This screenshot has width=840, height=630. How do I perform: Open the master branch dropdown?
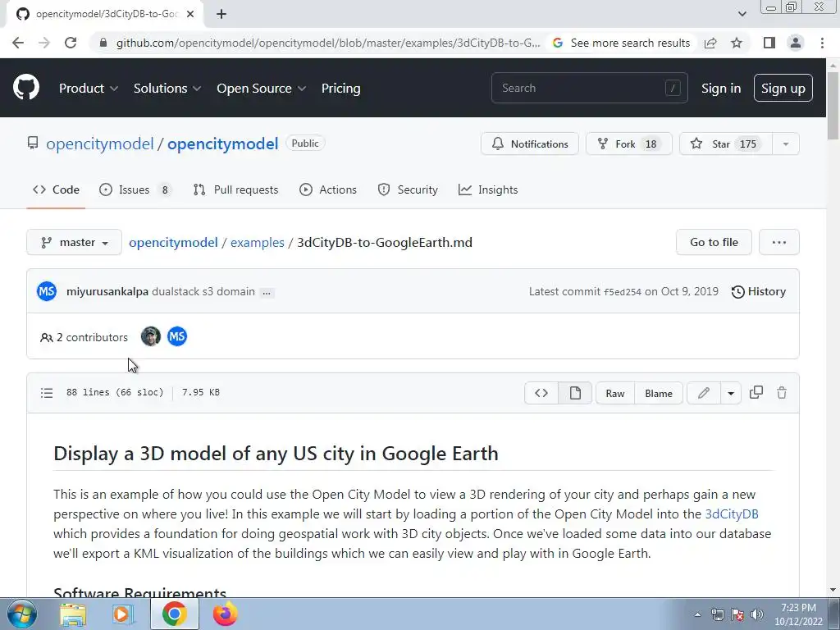(75, 242)
